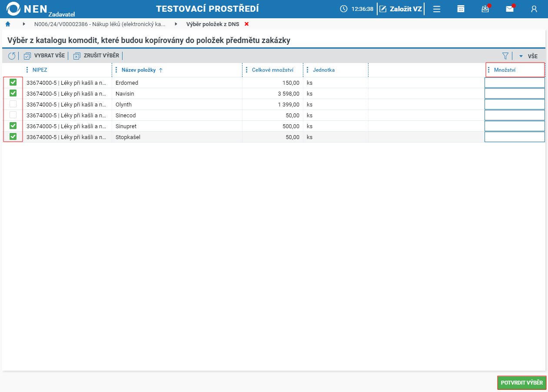Screen dimensions: 548x392
Task: Uncheck the Sinupret row checkbox
Action: 13,126
